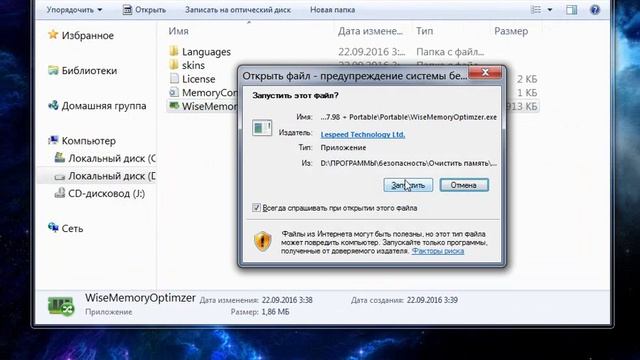Click the change view icon in toolbar
640x360 pixels.
536,10
